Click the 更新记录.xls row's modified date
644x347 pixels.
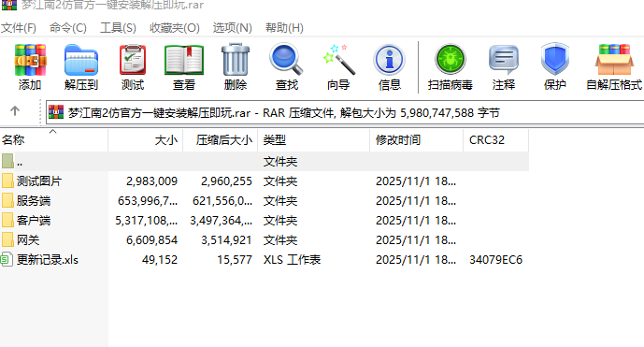coord(416,260)
